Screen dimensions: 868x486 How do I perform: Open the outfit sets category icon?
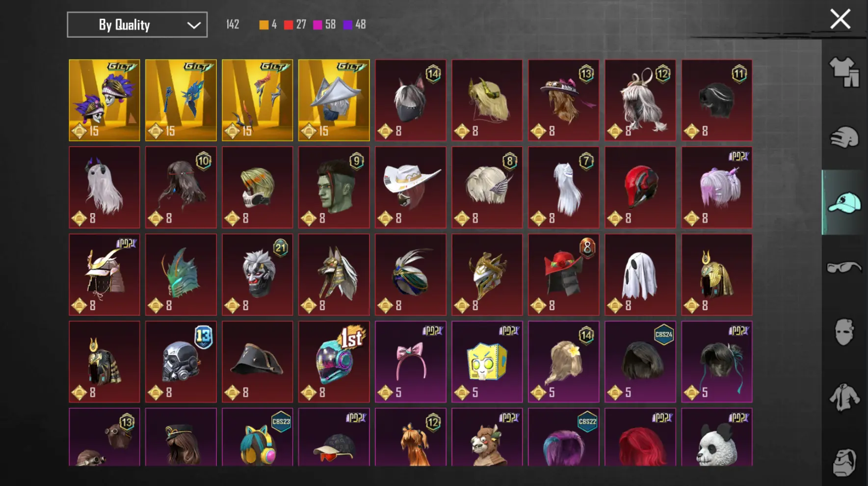point(844,72)
